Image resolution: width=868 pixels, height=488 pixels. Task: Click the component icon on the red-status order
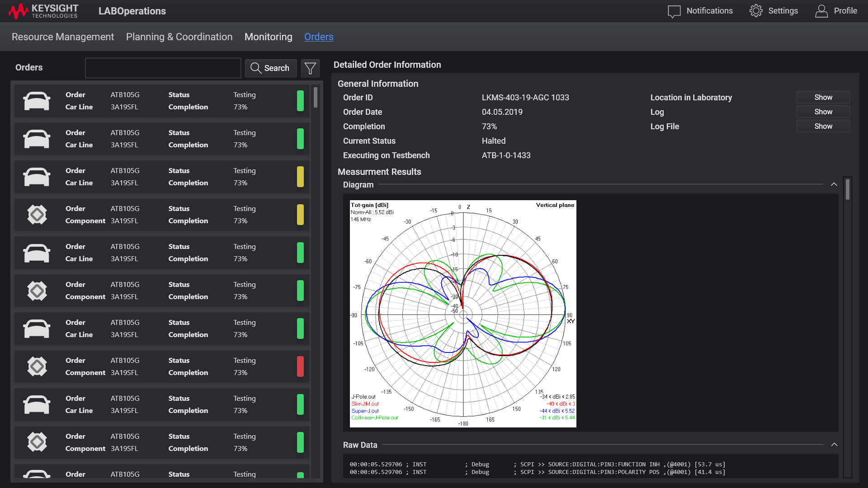pyautogui.click(x=37, y=366)
